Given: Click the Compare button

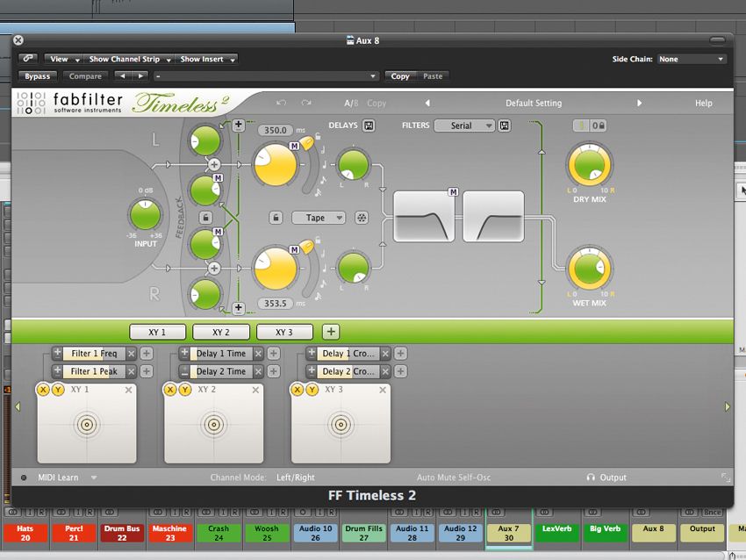Looking at the screenshot, I should pos(84,76).
